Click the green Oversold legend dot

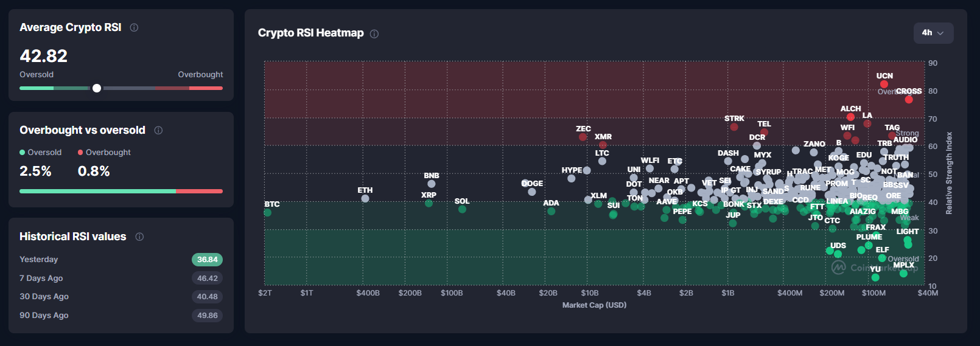(23, 153)
